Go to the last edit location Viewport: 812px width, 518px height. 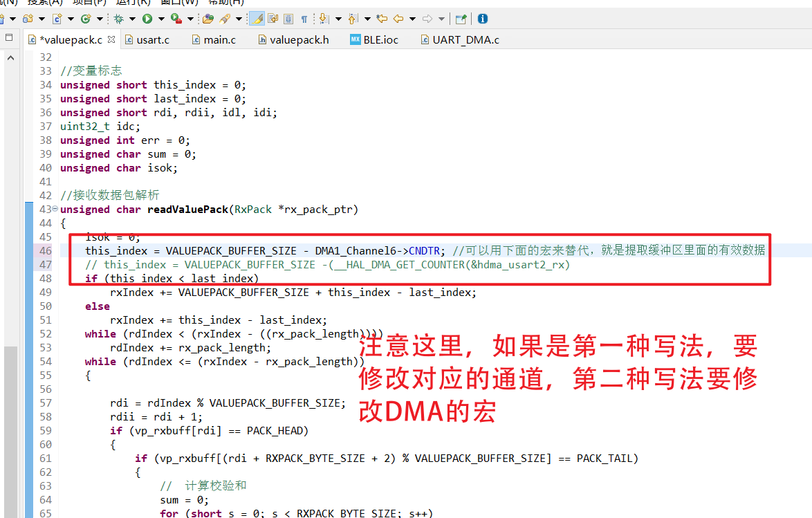click(382, 19)
